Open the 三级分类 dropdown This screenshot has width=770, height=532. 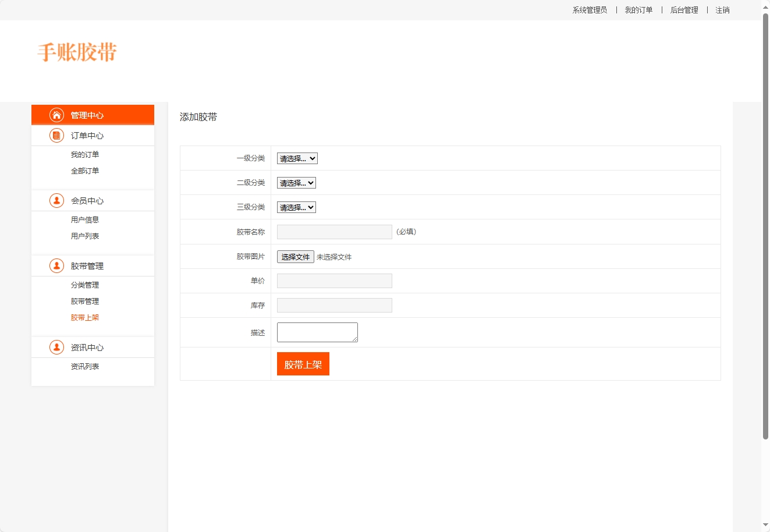296,207
